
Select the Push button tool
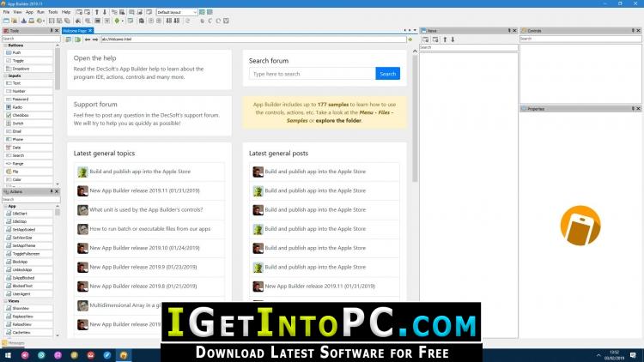pyautogui.click(x=28, y=53)
